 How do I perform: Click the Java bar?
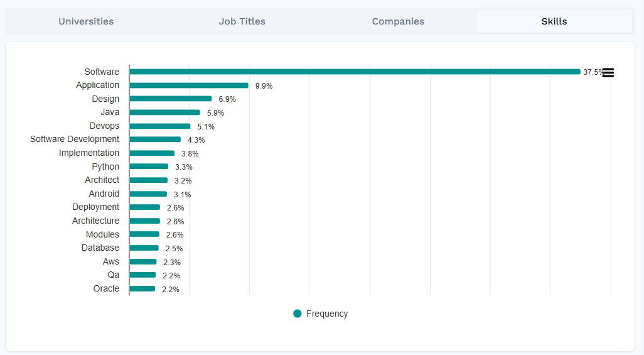(x=164, y=112)
